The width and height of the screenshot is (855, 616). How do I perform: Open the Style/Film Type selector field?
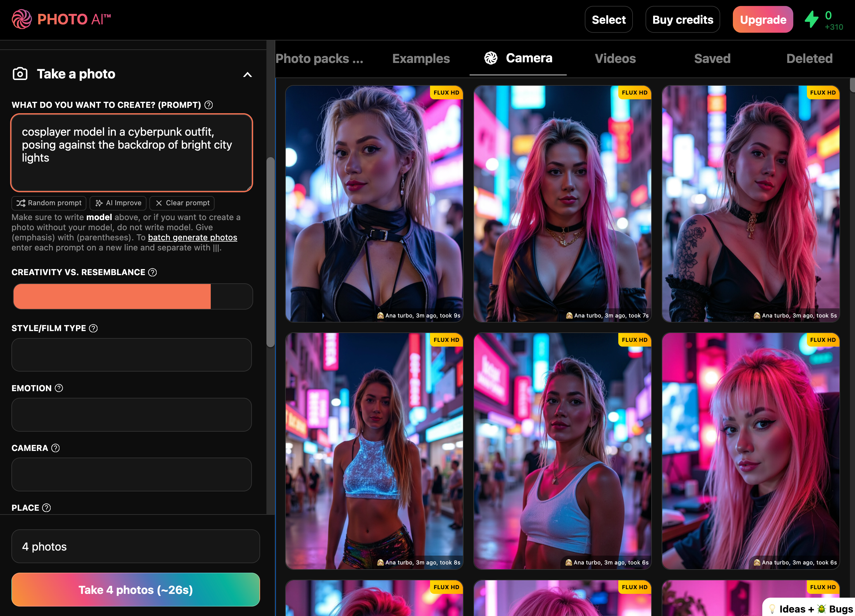pyautogui.click(x=132, y=355)
